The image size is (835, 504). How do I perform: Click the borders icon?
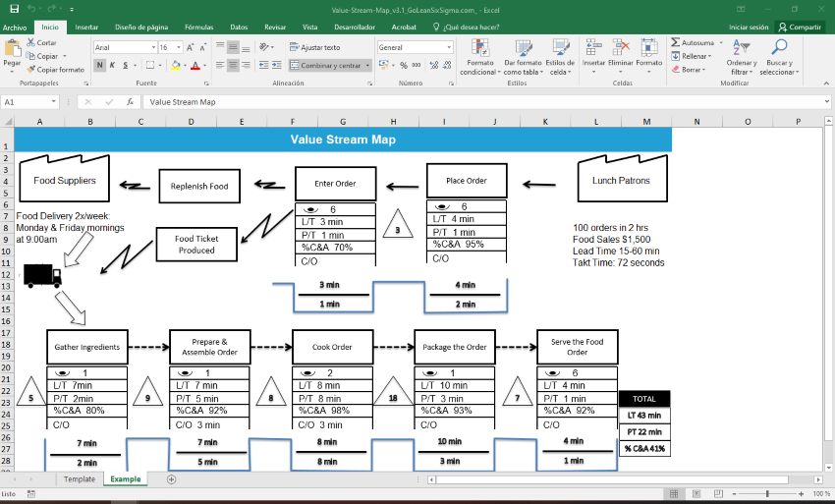[150, 65]
